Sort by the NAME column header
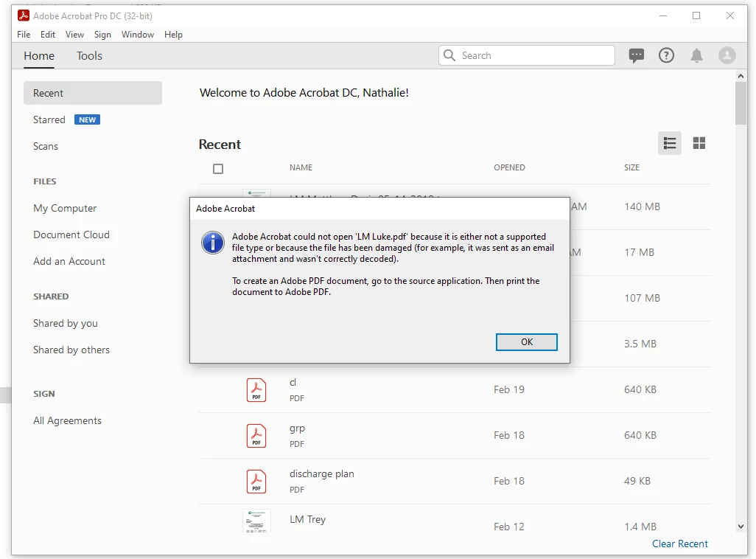756x559 pixels. (301, 167)
